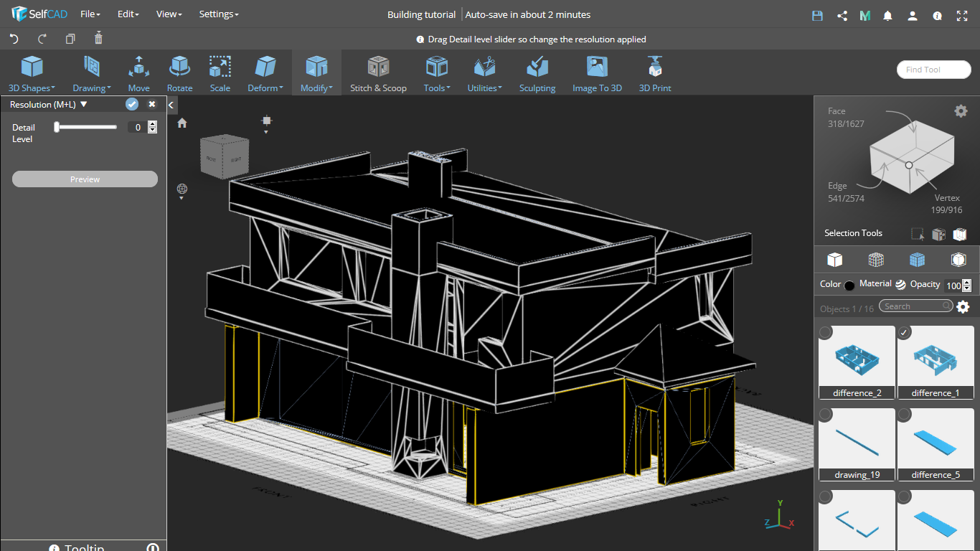Click the Undo arrow icon
The height and width of the screenshot is (551, 980).
(14, 39)
